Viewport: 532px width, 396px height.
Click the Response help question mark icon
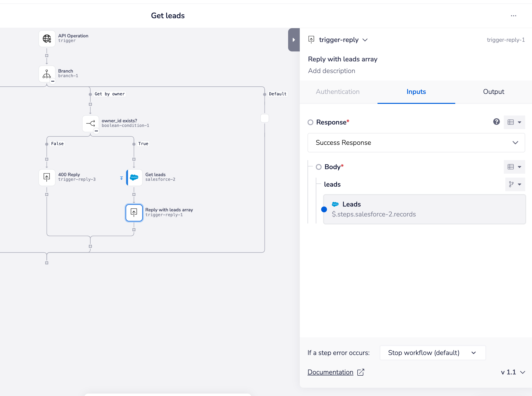tap(496, 122)
